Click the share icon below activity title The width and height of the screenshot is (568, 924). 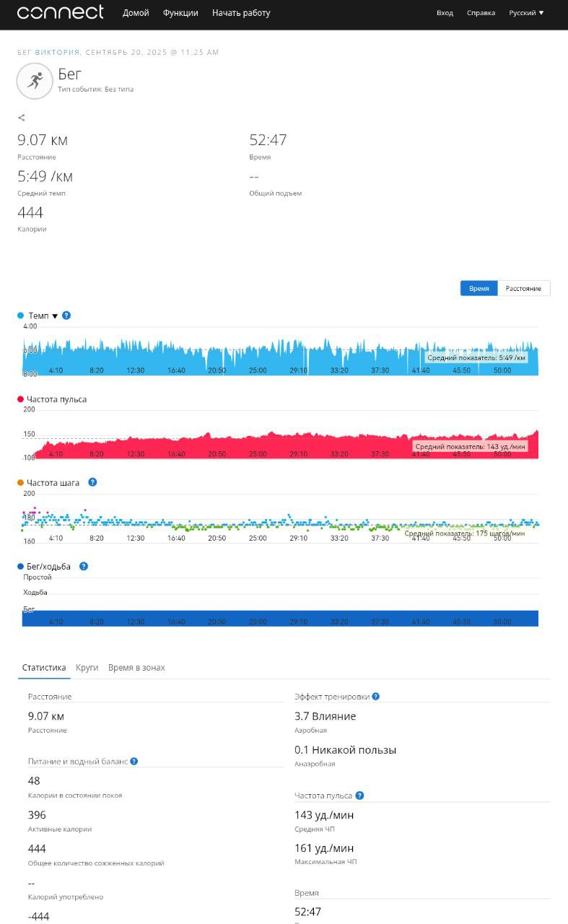click(22, 118)
